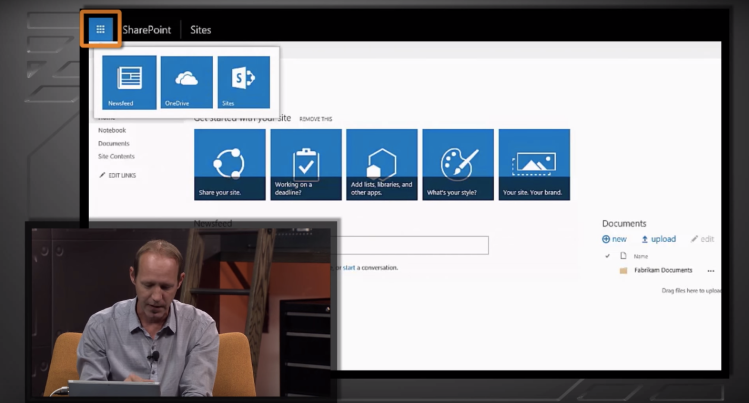Open the What's your style tile
Screen dimensions: 749x403
point(458,164)
